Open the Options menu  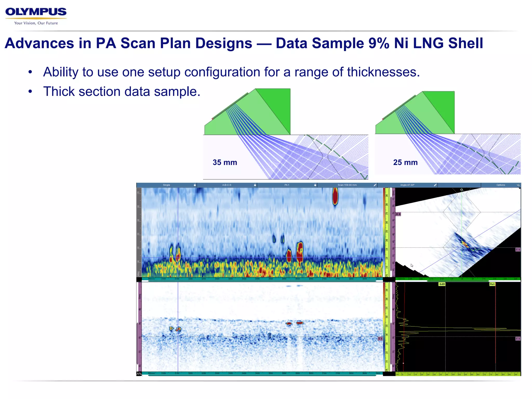[501, 185]
